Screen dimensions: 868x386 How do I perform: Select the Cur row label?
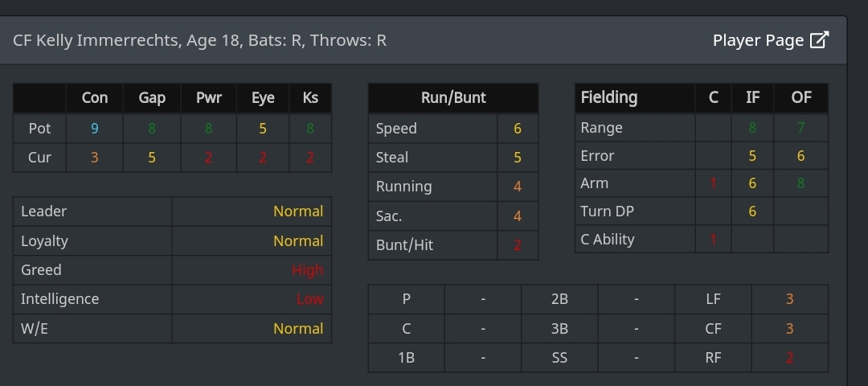pyautogui.click(x=40, y=157)
